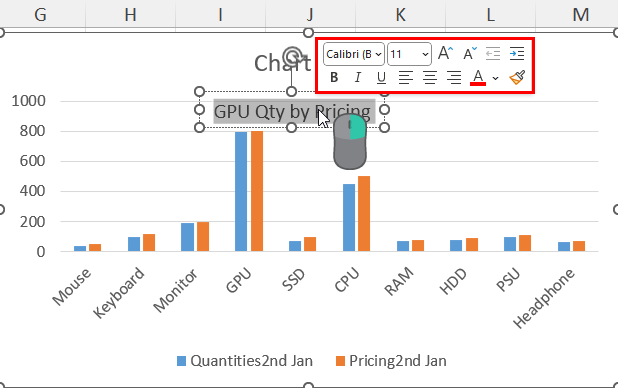Click the Increase Indent icon

[x=517, y=53]
